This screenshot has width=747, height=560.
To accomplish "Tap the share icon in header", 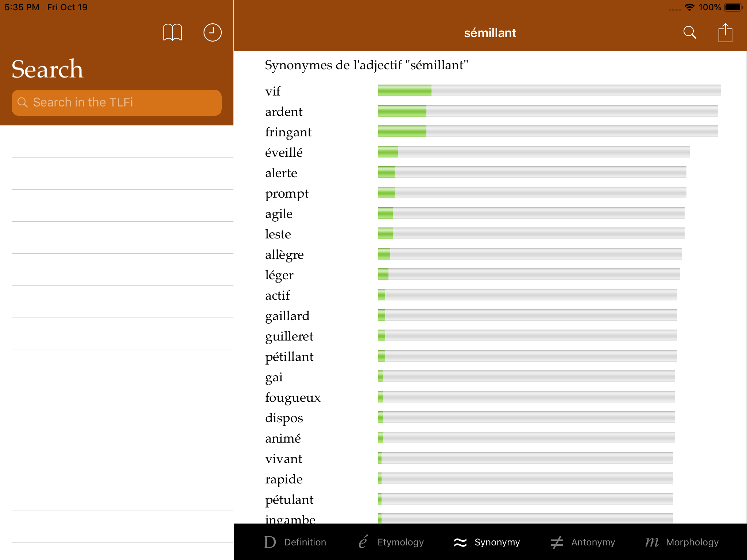I will (725, 33).
